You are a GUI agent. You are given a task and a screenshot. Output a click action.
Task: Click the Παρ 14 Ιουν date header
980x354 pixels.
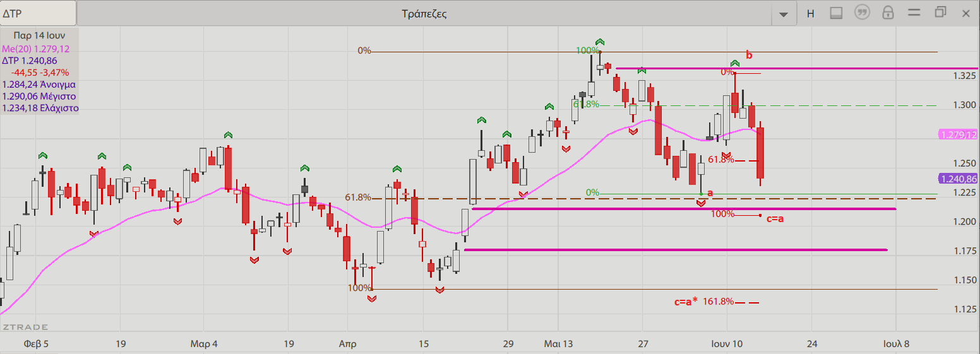click(x=39, y=36)
